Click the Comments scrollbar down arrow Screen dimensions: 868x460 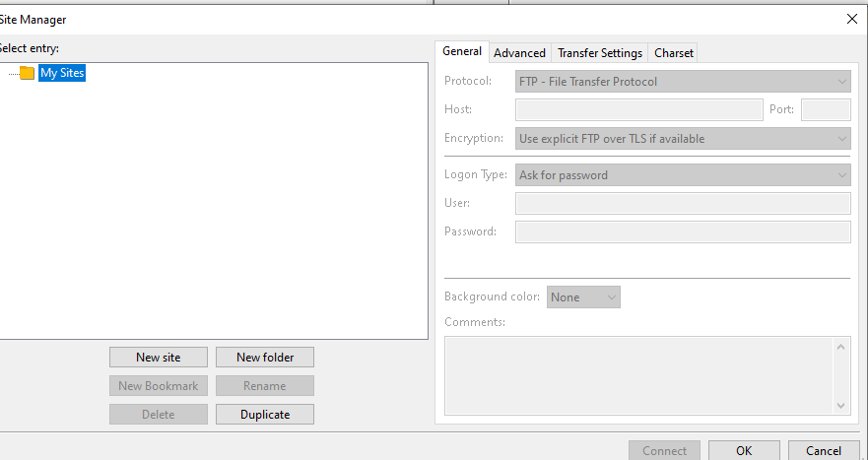840,406
